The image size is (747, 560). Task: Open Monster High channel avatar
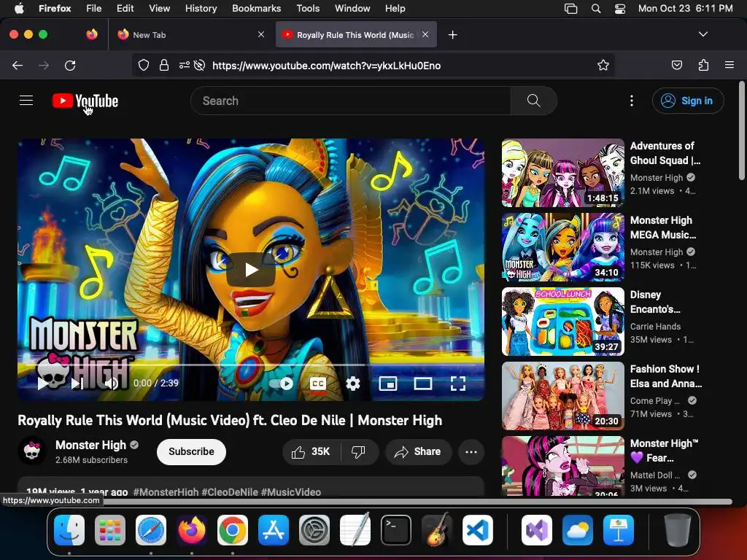(x=32, y=451)
